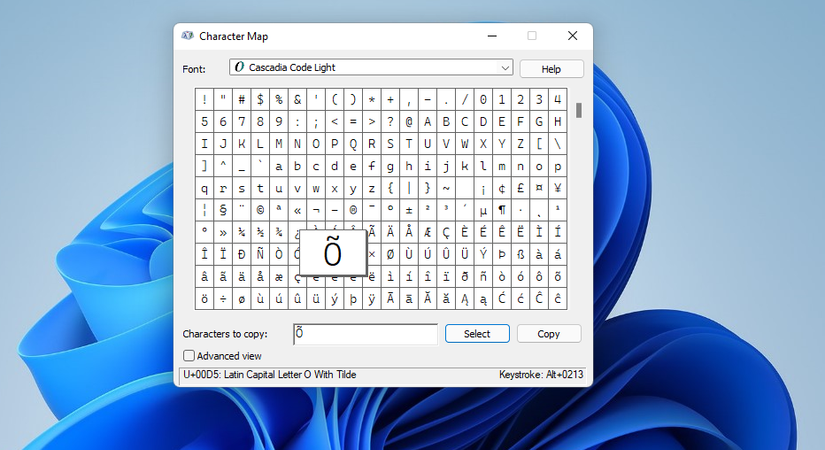Pick the exclamation mark character cell
The width and height of the screenshot is (825, 450).
coord(204,99)
